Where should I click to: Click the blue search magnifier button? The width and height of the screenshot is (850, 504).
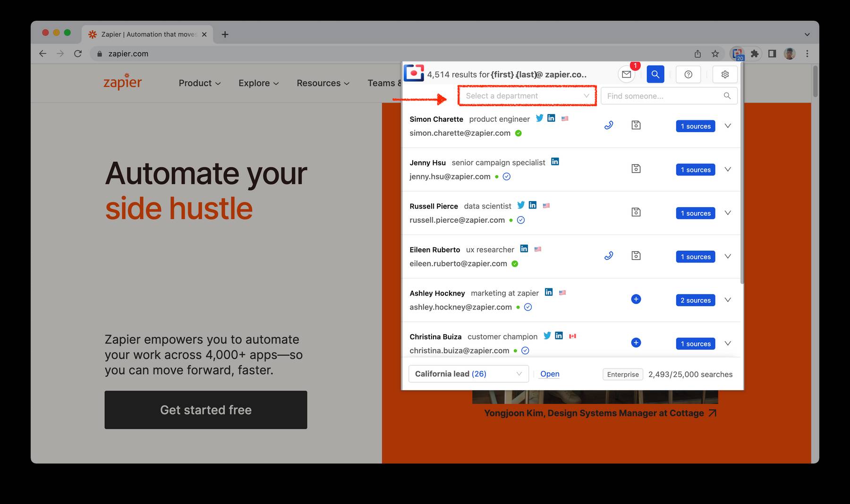(655, 74)
